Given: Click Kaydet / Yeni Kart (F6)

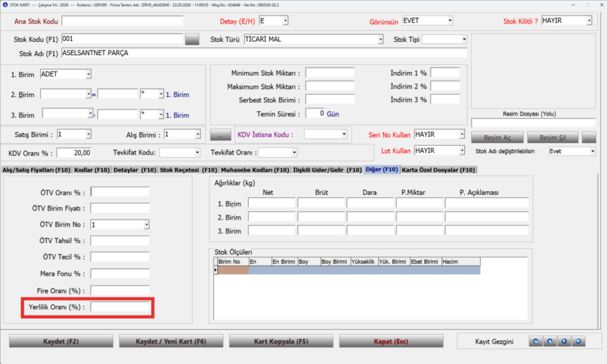Looking at the screenshot, I should 171,341.
